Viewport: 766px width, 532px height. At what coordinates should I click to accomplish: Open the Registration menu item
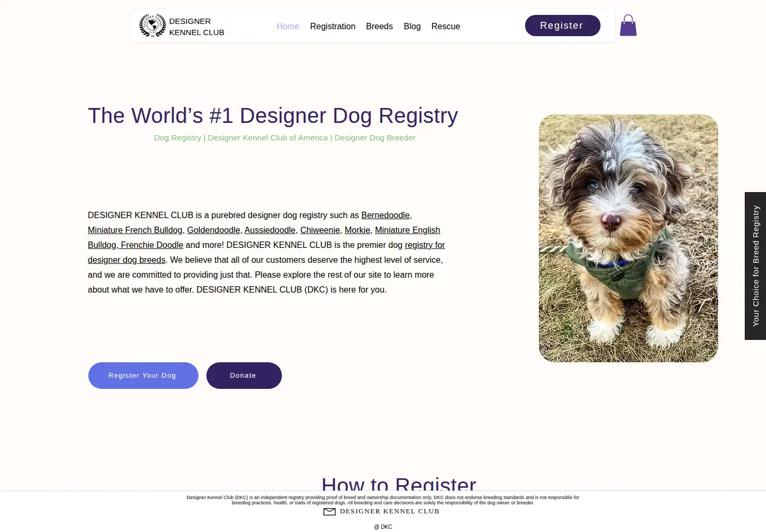[332, 26]
